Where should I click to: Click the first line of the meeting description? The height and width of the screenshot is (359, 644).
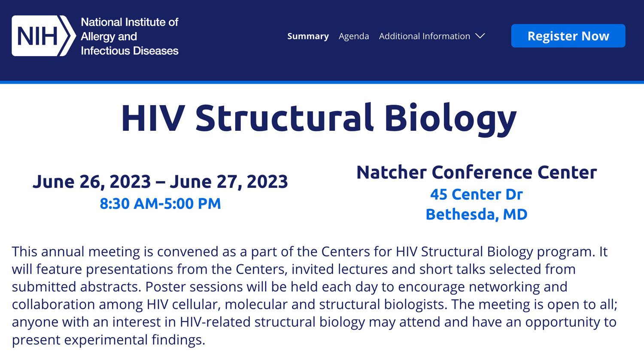coord(309,252)
